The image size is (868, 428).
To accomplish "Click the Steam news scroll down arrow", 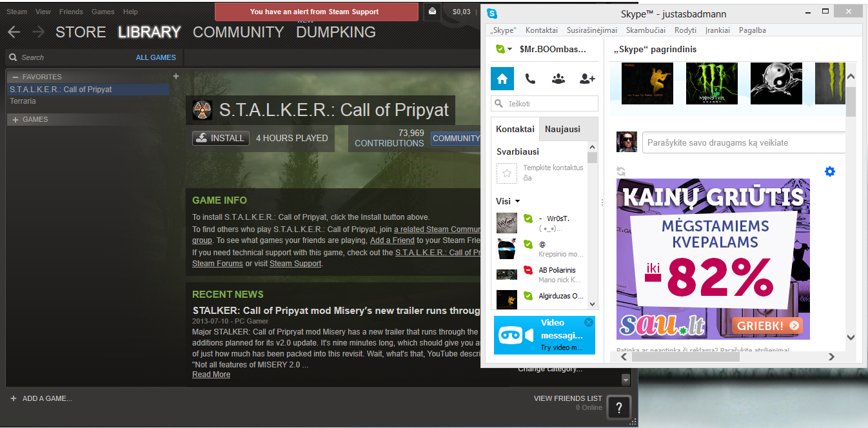I will (626, 380).
